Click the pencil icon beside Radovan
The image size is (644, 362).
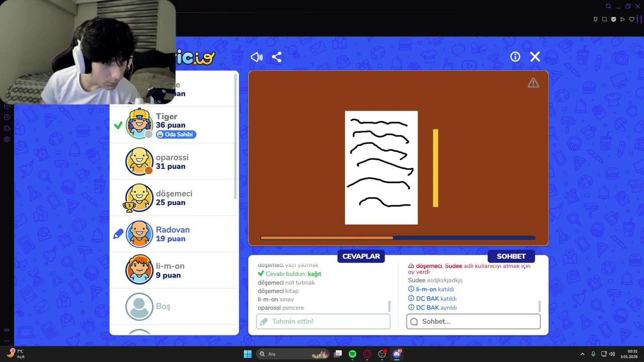click(118, 234)
